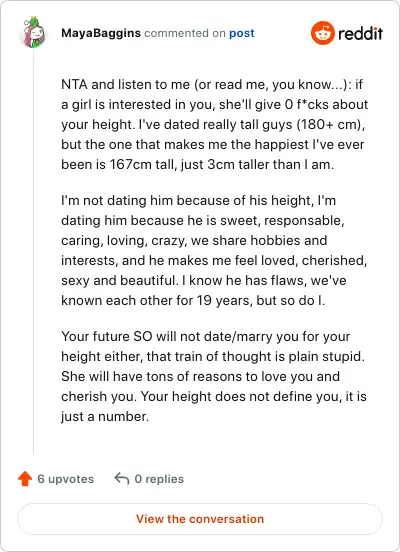
Task: Click the line "been is 167cm tall"
Action: point(197,164)
